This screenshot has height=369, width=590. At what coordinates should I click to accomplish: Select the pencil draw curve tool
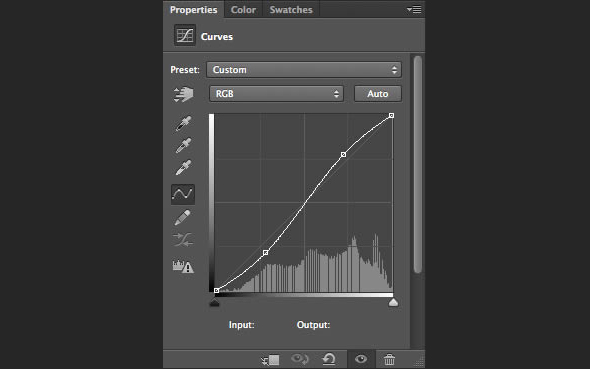point(183,218)
